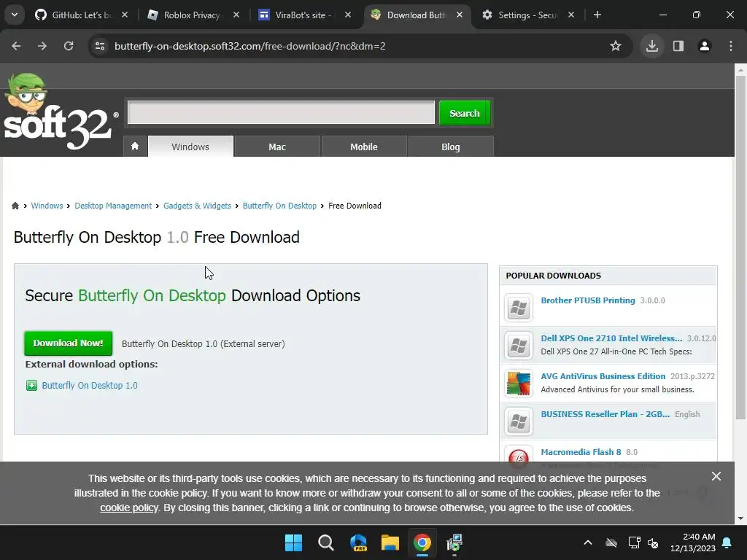The width and height of the screenshot is (747, 560).
Task: Click Dell XPS One app icon
Action: [519, 345]
